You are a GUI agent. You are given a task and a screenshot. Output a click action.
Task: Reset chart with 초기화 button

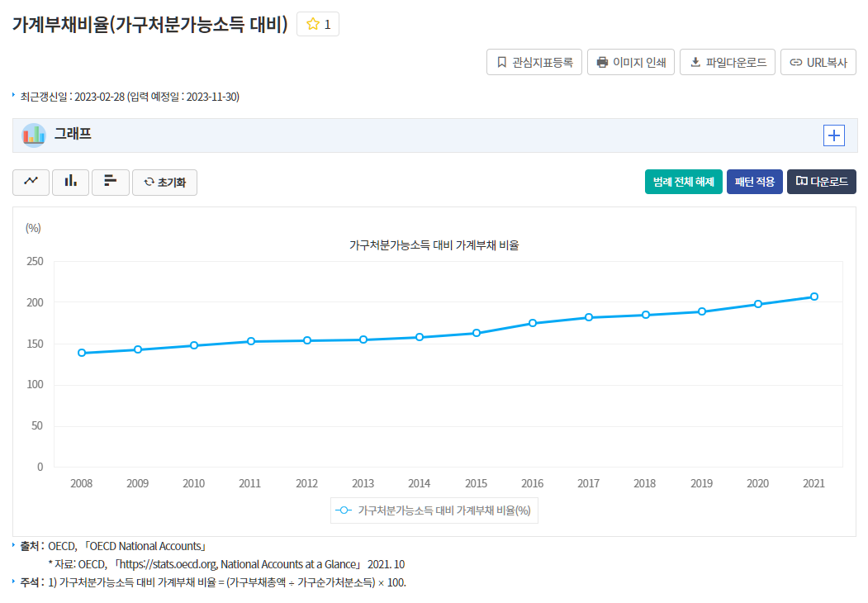click(x=164, y=183)
